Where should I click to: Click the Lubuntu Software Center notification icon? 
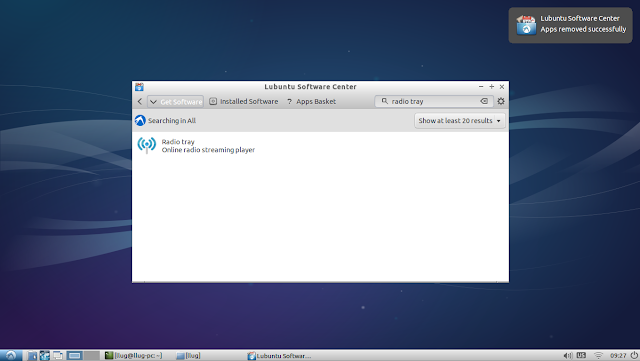pos(526,25)
